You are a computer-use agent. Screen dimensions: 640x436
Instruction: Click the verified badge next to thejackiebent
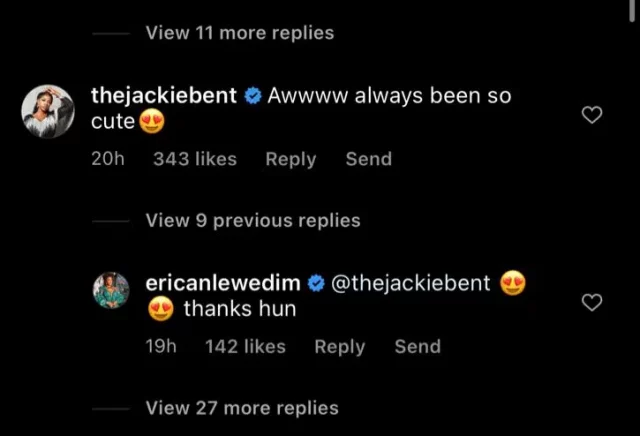point(253,97)
